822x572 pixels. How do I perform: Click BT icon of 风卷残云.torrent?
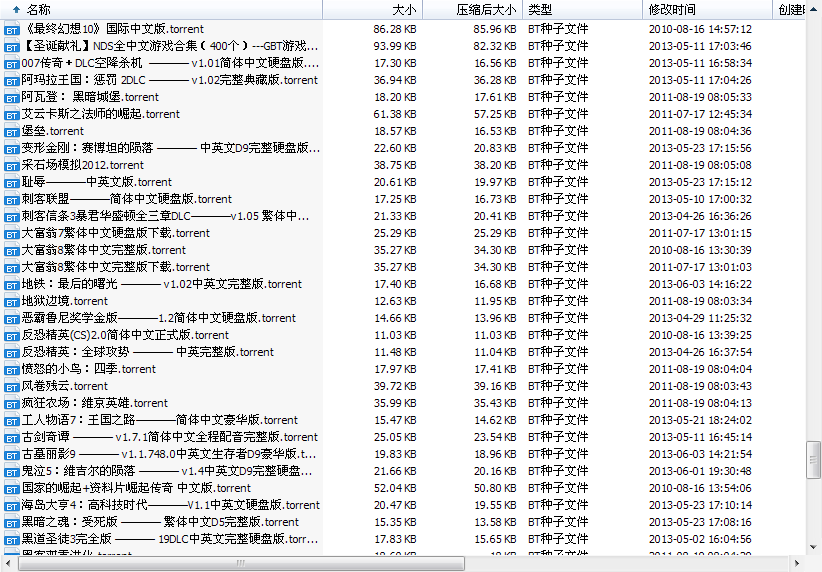point(12,387)
